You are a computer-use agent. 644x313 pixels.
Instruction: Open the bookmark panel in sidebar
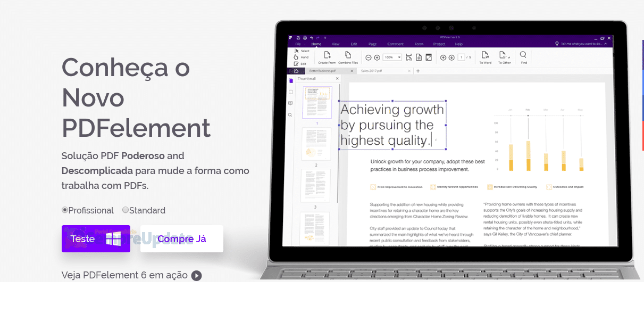click(x=290, y=92)
